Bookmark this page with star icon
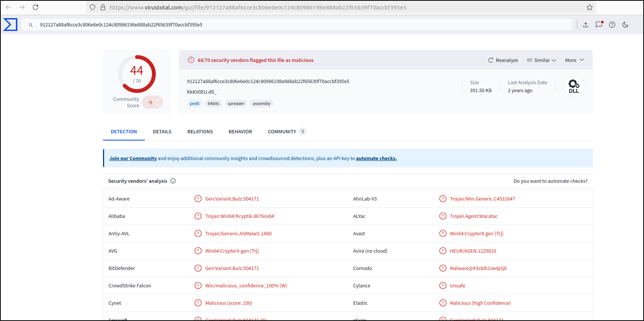 click(589, 7)
